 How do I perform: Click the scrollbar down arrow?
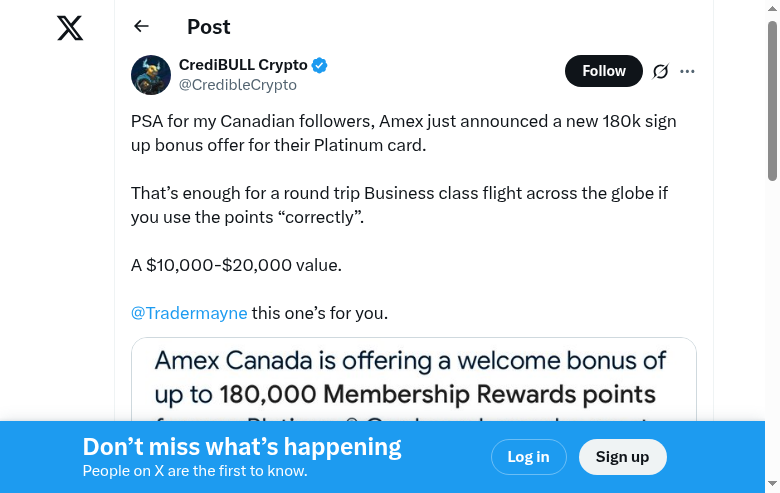(x=772, y=484)
